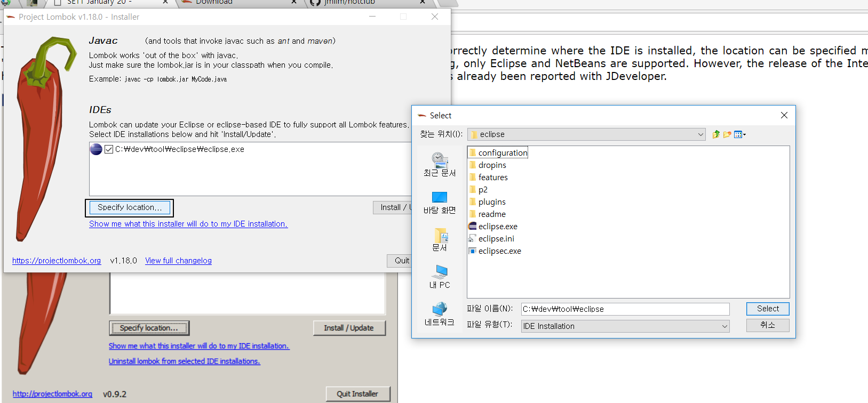Screen dimensions: 868x403
Task: Click Uninstall lombok from selected IDE installations link
Action: tap(185, 361)
